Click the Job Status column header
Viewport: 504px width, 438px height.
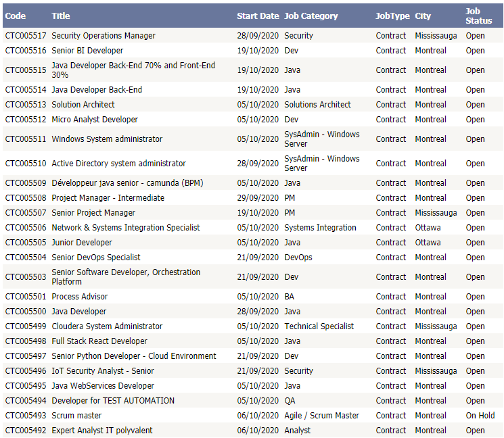point(478,16)
